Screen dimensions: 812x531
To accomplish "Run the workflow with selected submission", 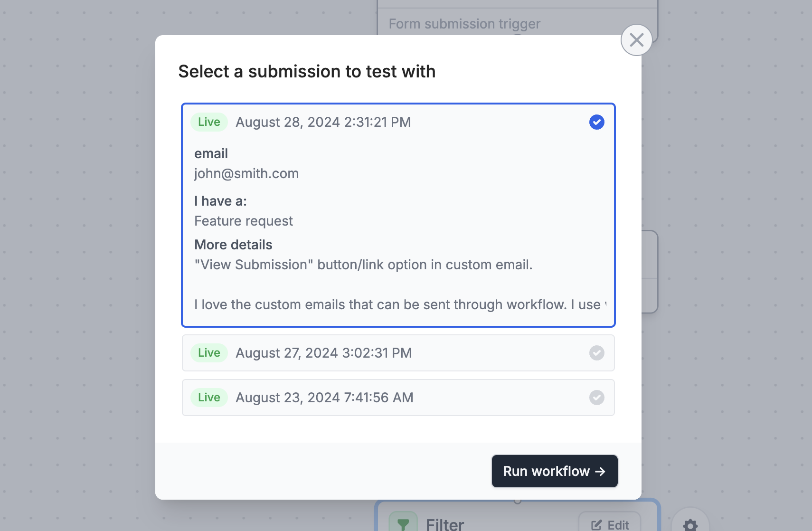I will (555, 471).
